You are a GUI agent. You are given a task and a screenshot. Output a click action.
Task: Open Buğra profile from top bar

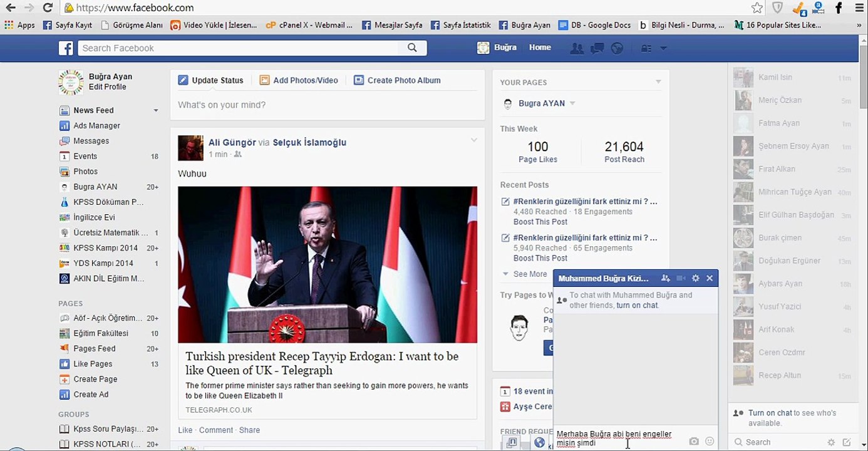click(497, 48)
